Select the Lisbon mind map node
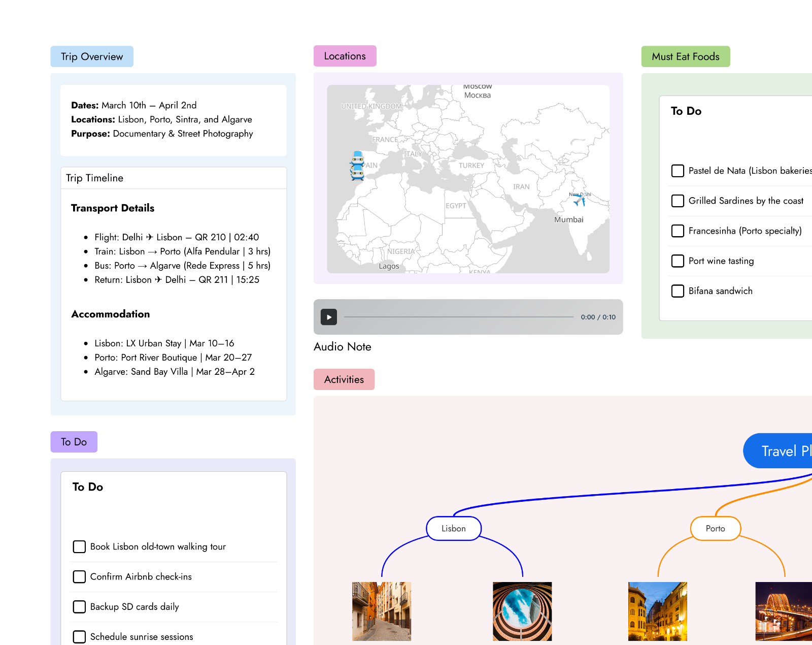This screenshot has width=812, height=645. [x=453, y=528]
